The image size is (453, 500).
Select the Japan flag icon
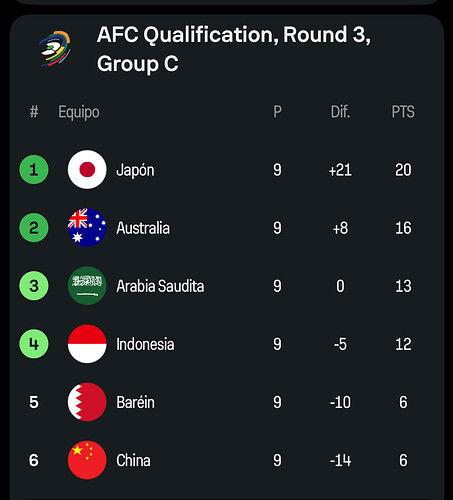(x=87, y=170)
